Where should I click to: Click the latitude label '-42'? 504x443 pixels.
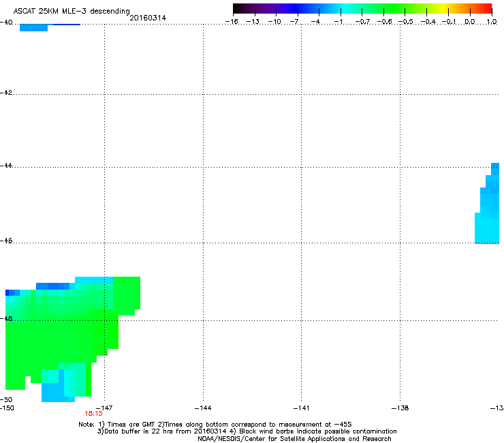click(x=6, y=93)
